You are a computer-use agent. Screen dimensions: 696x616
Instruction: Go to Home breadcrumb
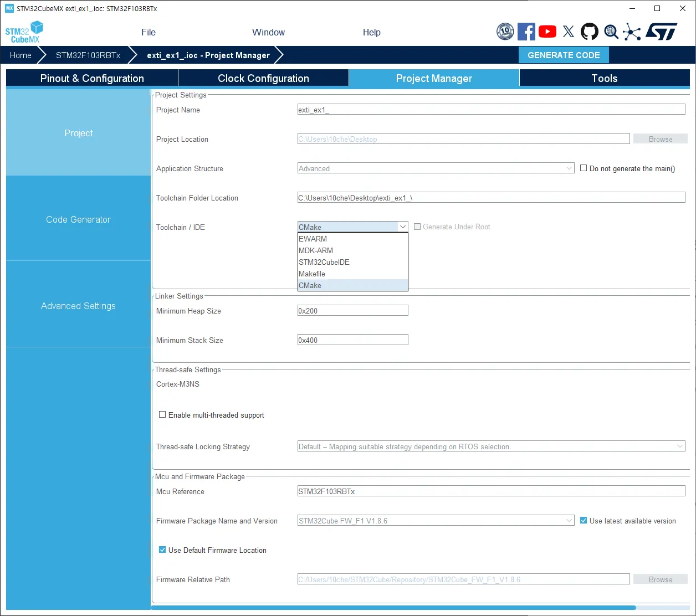click(21, 55)
